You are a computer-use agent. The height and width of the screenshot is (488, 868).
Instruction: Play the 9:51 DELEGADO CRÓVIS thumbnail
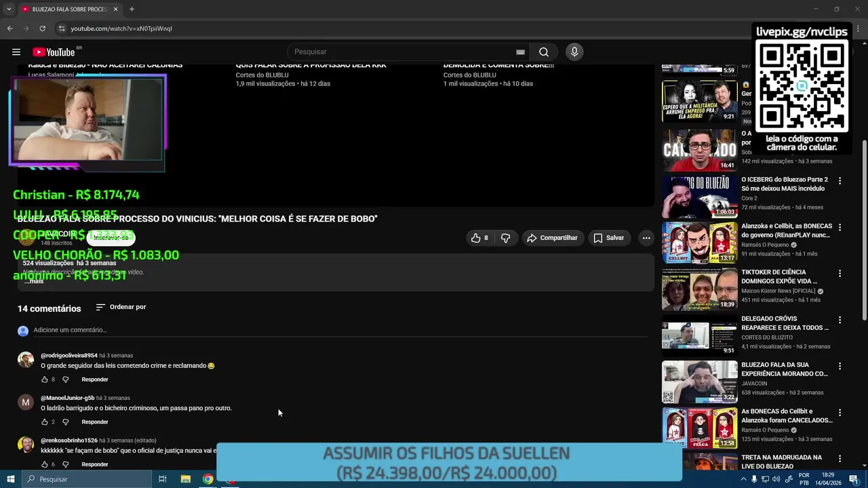click(x=699, y=335)
